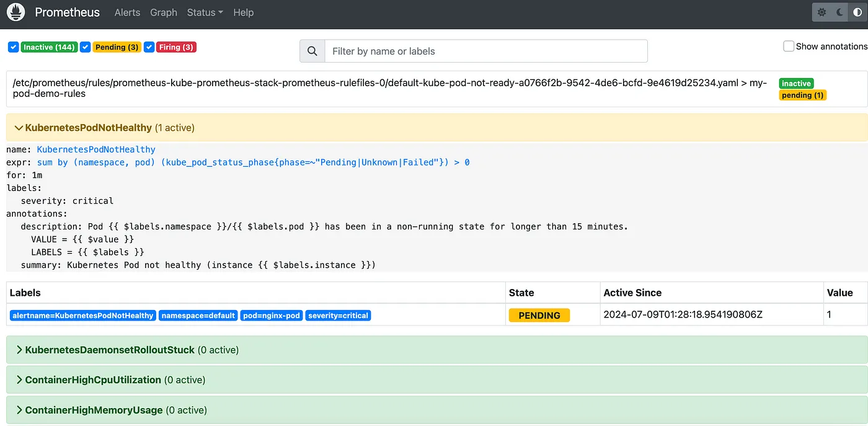Click the pending (1) group badge

802,95
